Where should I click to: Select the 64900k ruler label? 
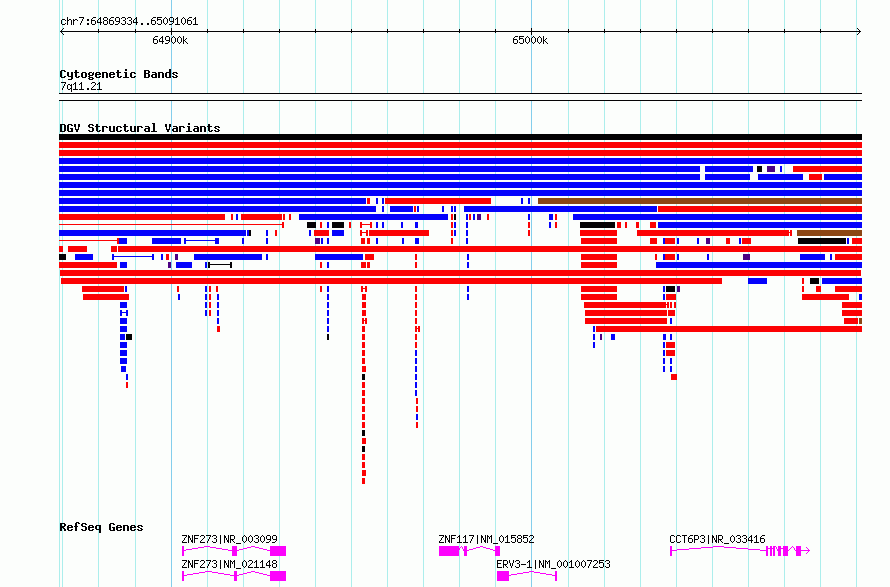coord(170,40)
